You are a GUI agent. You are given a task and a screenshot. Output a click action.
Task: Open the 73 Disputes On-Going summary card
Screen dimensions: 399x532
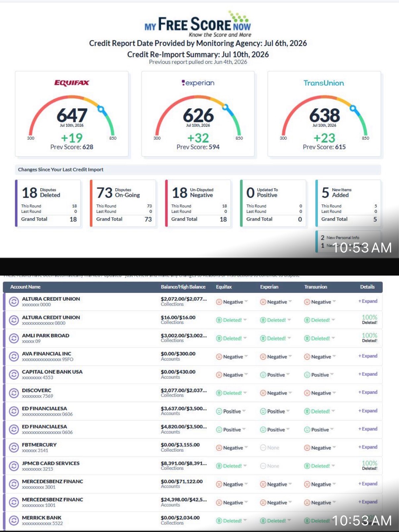tap(123, 203)
